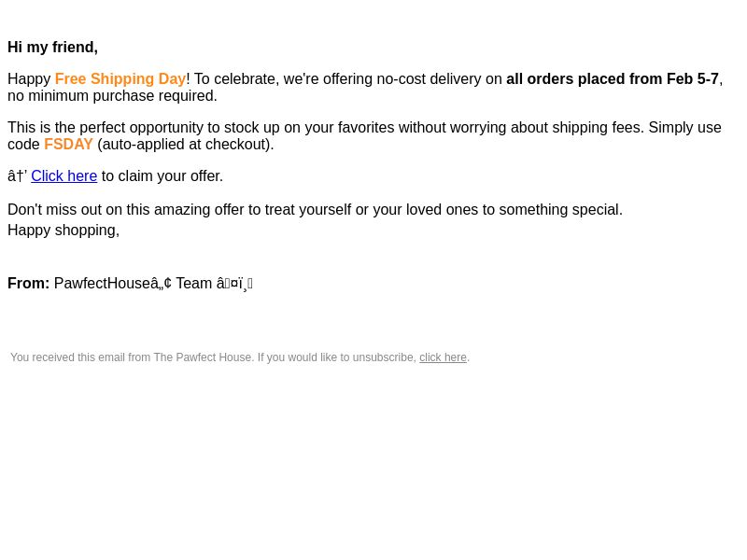Select the orange FSDAY promo code
The height and width of the screenshot is (560, 747).
[x=68, y=145]
